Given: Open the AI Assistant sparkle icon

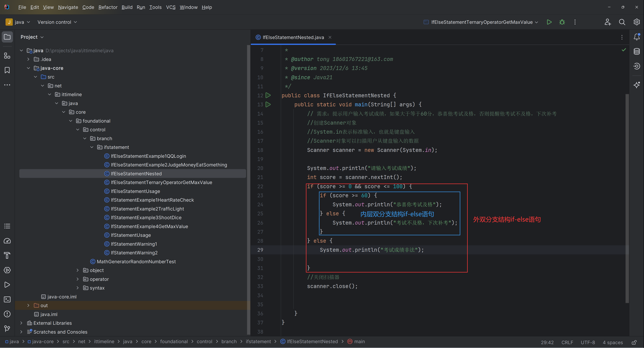Looking at the screenshot, I should [636, 85].
